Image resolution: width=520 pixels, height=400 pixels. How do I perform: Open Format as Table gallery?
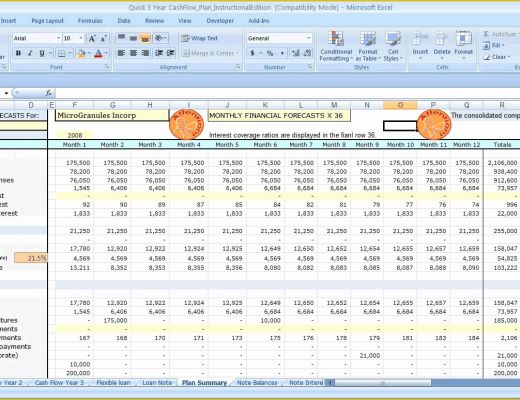coord(368,46)
